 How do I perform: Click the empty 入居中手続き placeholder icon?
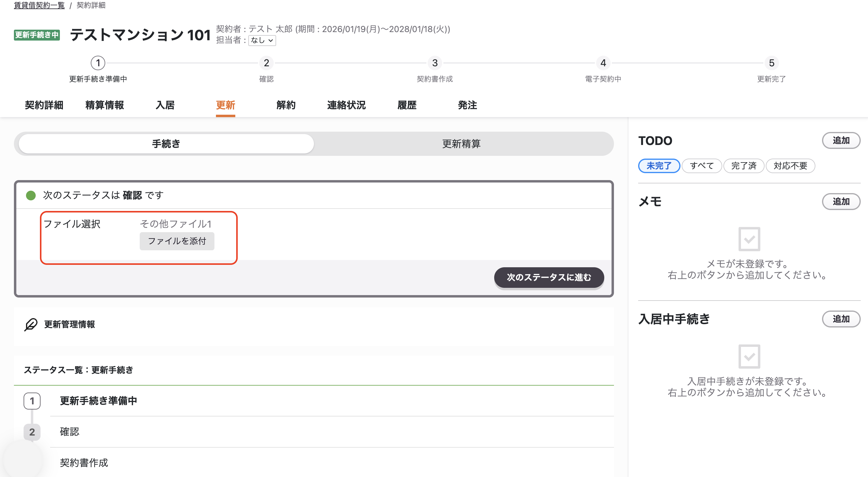749,356
